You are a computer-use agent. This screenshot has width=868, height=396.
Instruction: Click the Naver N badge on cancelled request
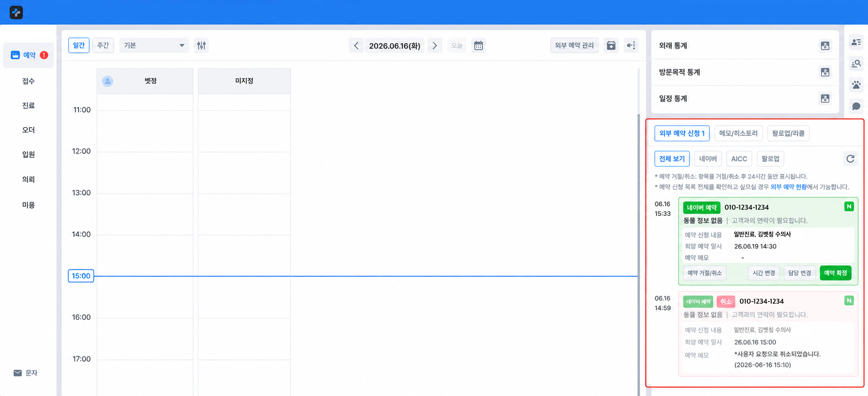click(x=849, y=301)
